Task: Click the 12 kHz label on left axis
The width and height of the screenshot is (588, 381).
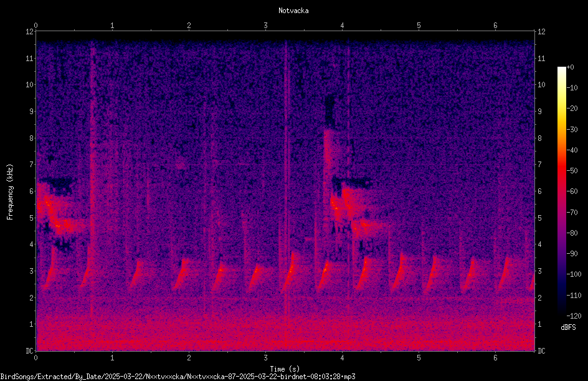Action: (x=29, y=32)
